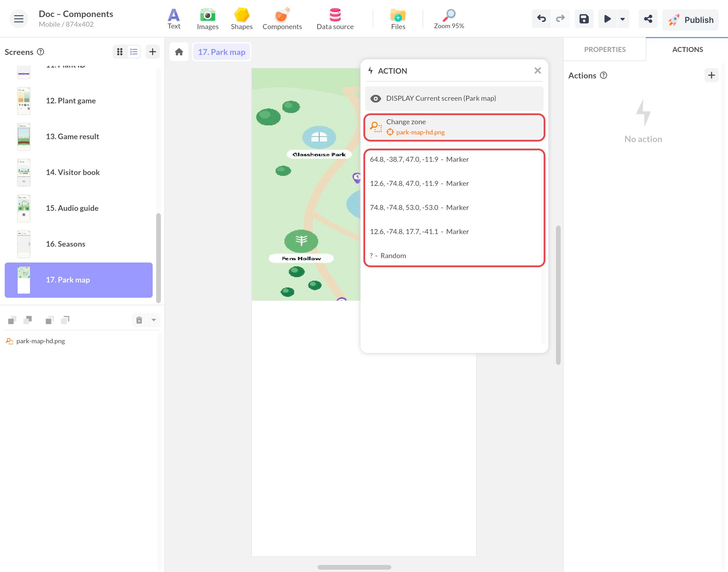Open Actions help tooltip

(x=604, y=75)
